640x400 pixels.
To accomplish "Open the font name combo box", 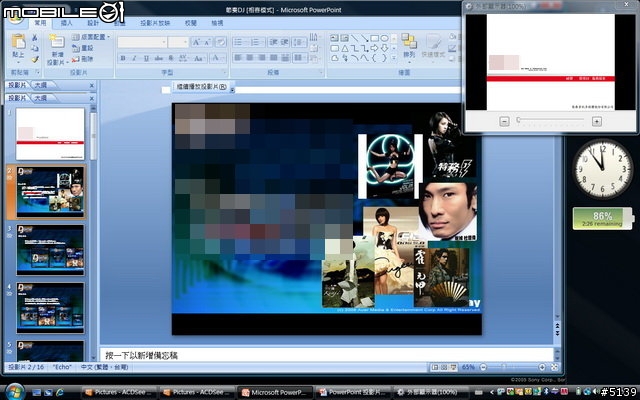I will (142, 42).
